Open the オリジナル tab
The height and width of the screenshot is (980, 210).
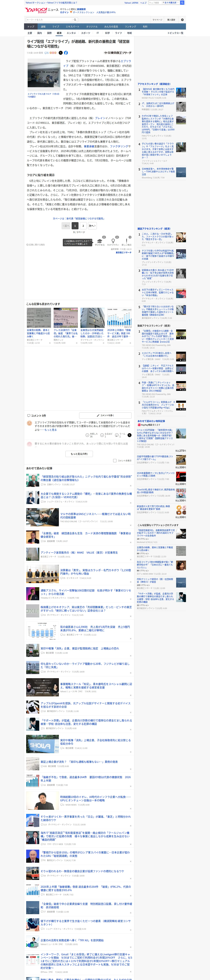[92, 27]
